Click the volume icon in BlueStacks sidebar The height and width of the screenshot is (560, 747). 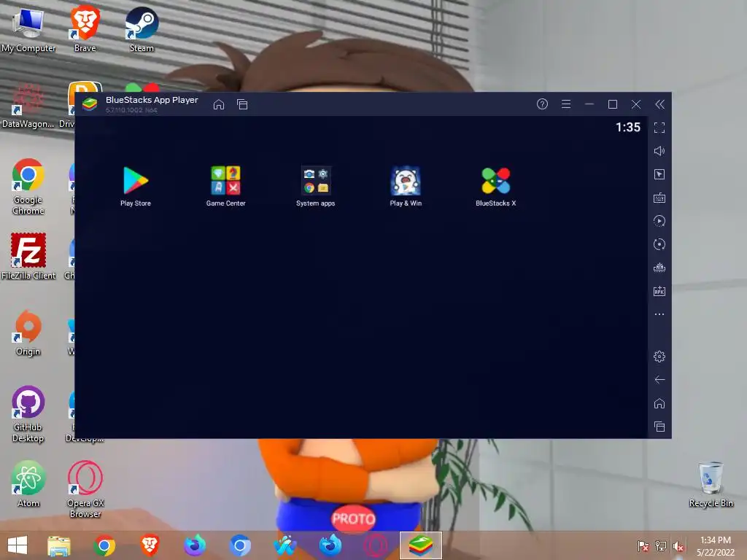click(x=659, y=151)
